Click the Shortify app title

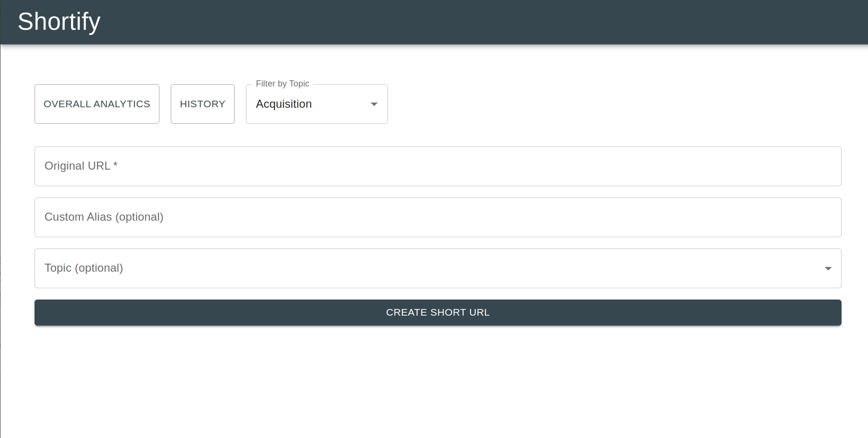click(59, 22)
